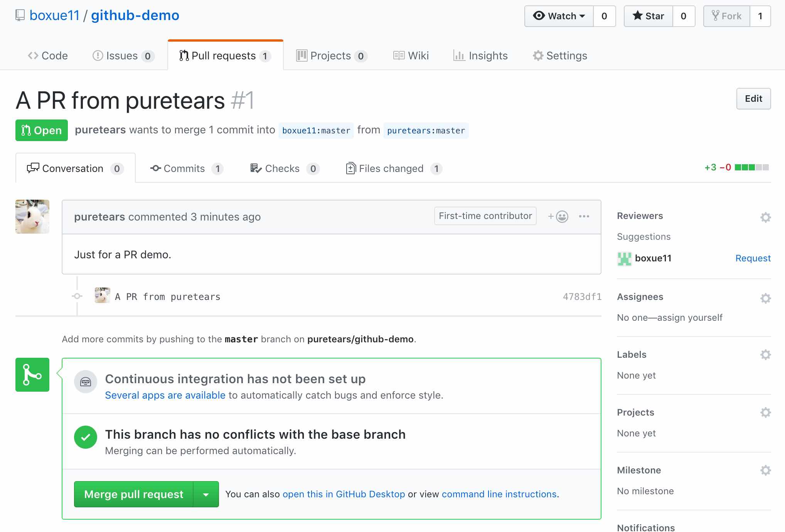Expand the Watch notifications dropdown

[559, 16]
